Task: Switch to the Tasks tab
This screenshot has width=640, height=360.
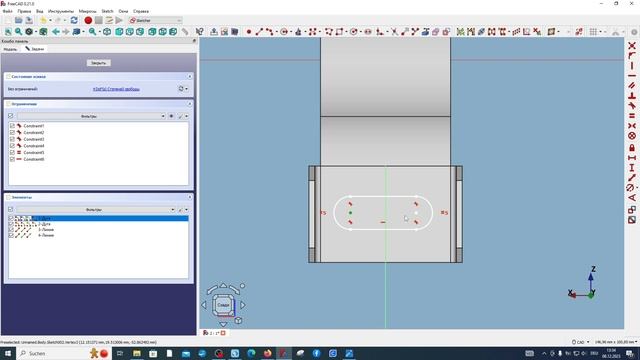Action: coord(34,49)
